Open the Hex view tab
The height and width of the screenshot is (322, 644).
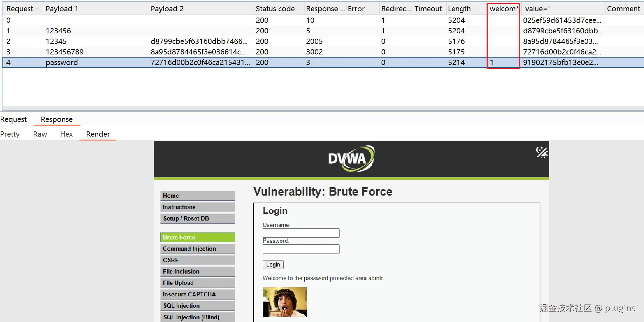click(x=66, y=134)
